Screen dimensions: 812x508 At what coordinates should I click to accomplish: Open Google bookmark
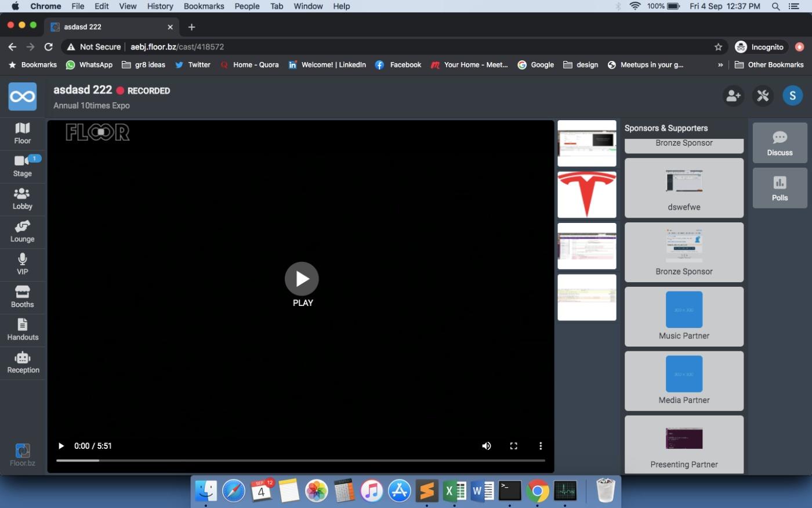pos(535,65)
